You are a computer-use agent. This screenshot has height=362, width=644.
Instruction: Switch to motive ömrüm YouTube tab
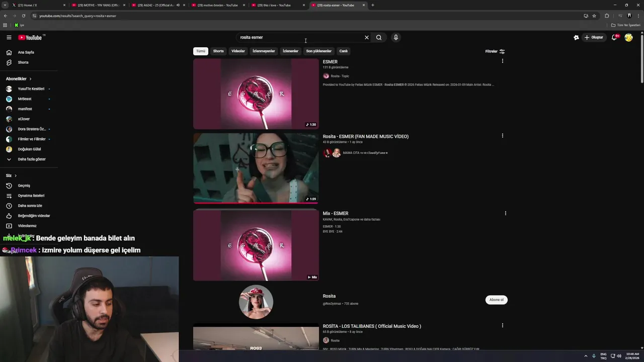tap(218, 5)
